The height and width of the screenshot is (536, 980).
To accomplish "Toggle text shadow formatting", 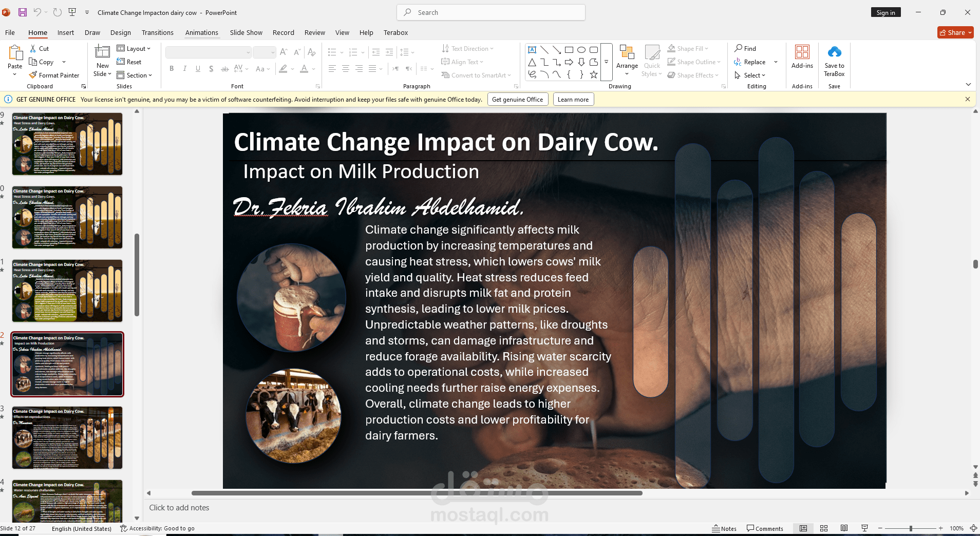I will pos(211,69).
